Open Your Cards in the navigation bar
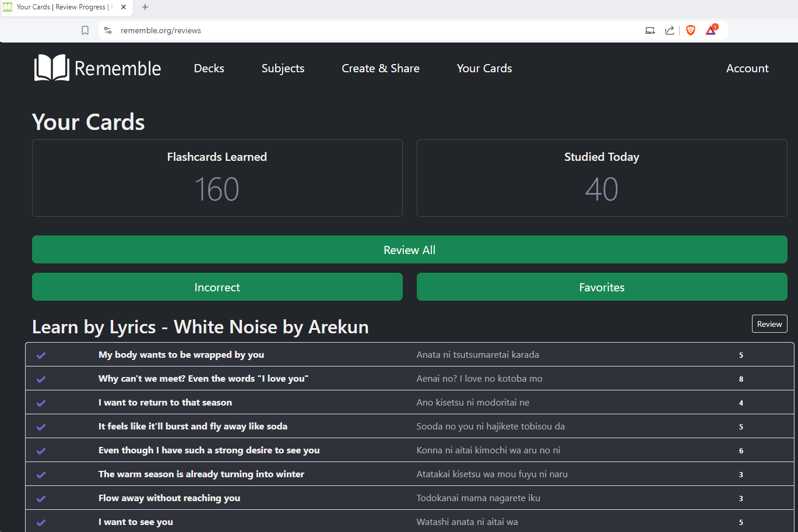 tap(484, 68)
